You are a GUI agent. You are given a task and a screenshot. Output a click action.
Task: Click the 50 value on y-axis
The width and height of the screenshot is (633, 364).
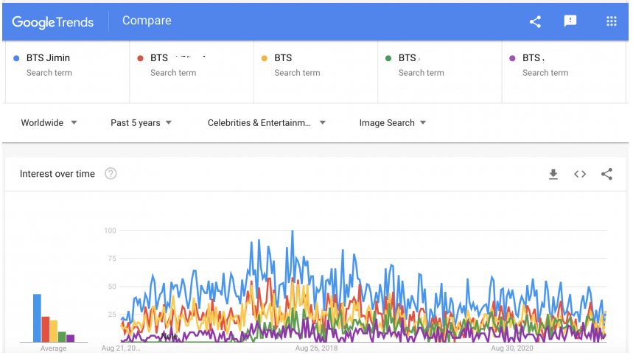[112, 287]
